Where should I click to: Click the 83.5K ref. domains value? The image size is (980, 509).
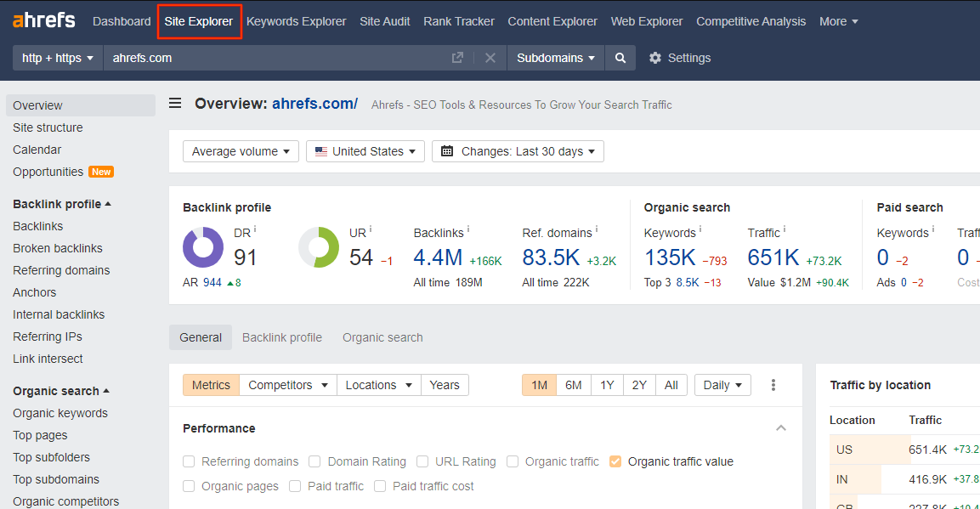click(x=552, y=257)
